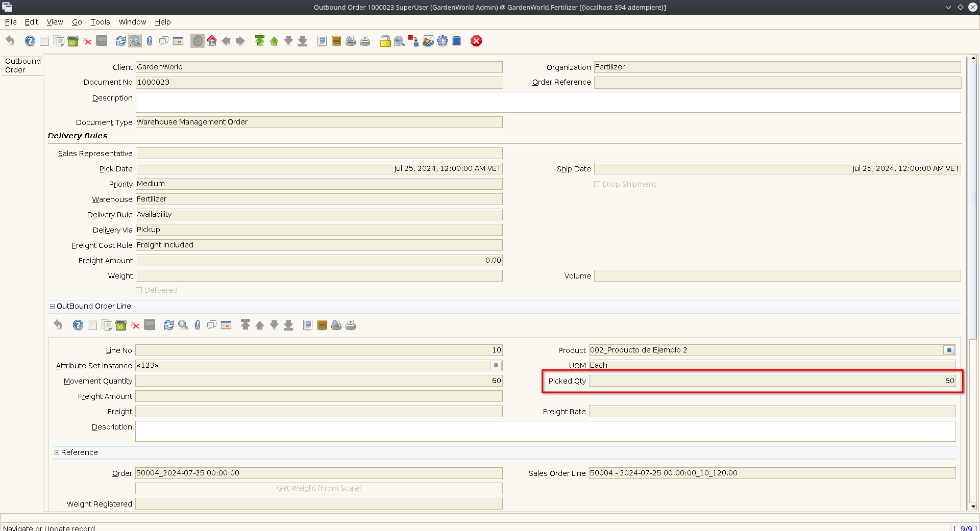Open Active Workflows icon

click(x=413, y=41)
